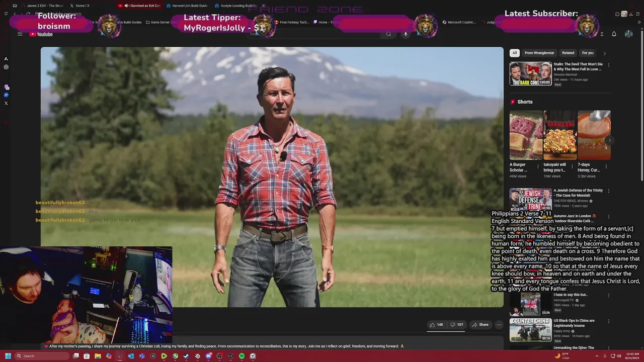
Task: Open more actions ellipsis below the video
Action: coord(499,325)
